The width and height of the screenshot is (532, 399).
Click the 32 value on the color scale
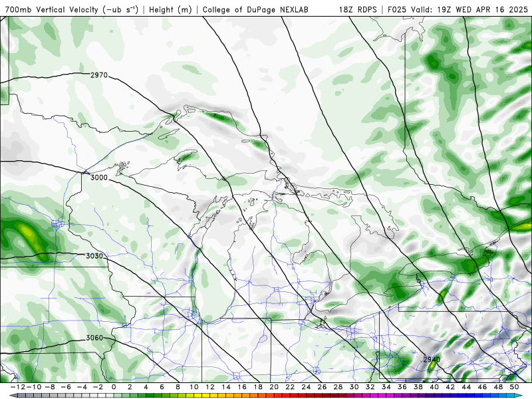pyautogui.click(x=370, y=387)
